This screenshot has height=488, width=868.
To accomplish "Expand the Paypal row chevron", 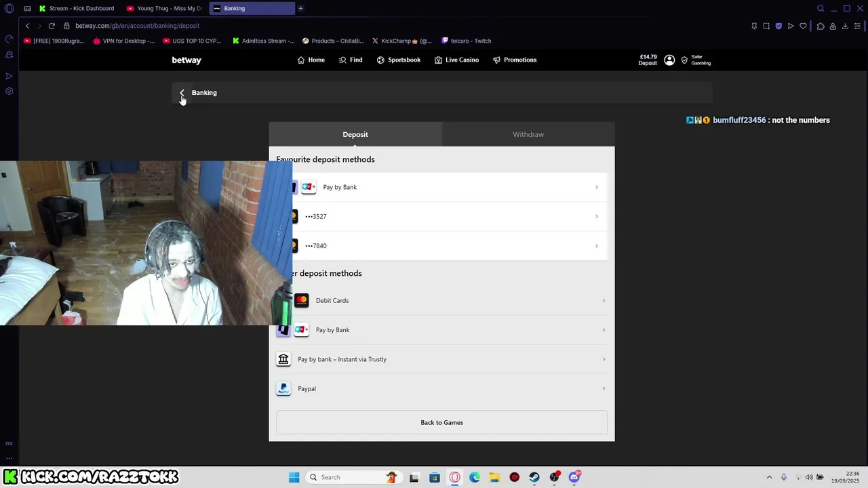I will [x=604, y=388].
